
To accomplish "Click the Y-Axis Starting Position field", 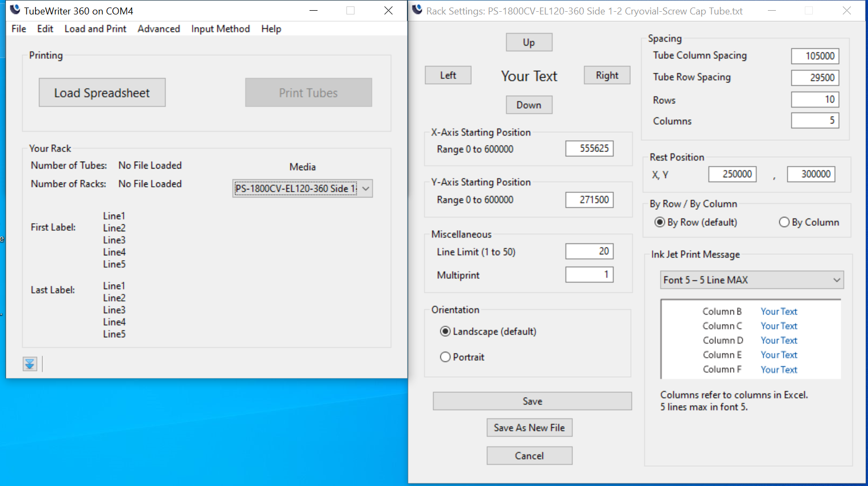I will (x=590, y=200).
